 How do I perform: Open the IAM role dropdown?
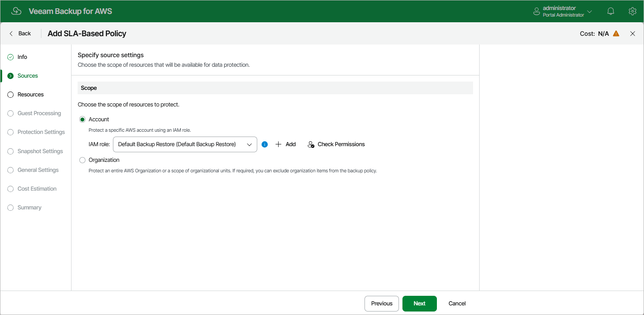185,144
